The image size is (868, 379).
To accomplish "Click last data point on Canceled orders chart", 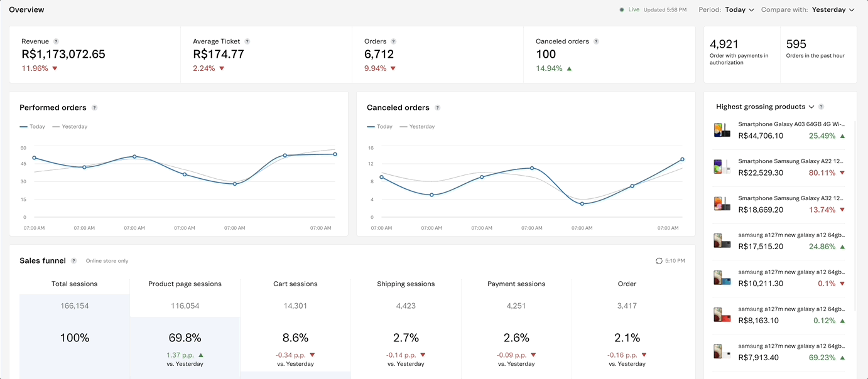I will click(x=682, y=159).
